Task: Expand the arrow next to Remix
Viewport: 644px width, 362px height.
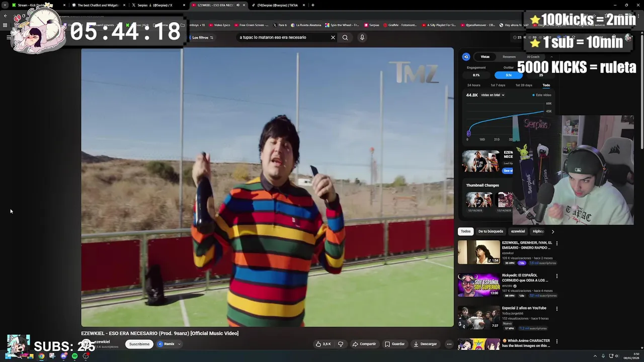Action: (179, 344)
